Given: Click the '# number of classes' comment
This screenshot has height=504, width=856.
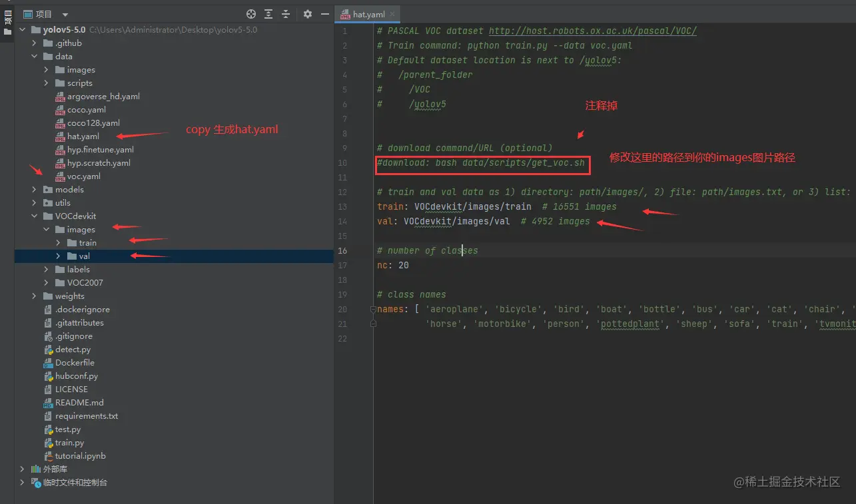Looking at the screenshot, I should coord(428,251).
